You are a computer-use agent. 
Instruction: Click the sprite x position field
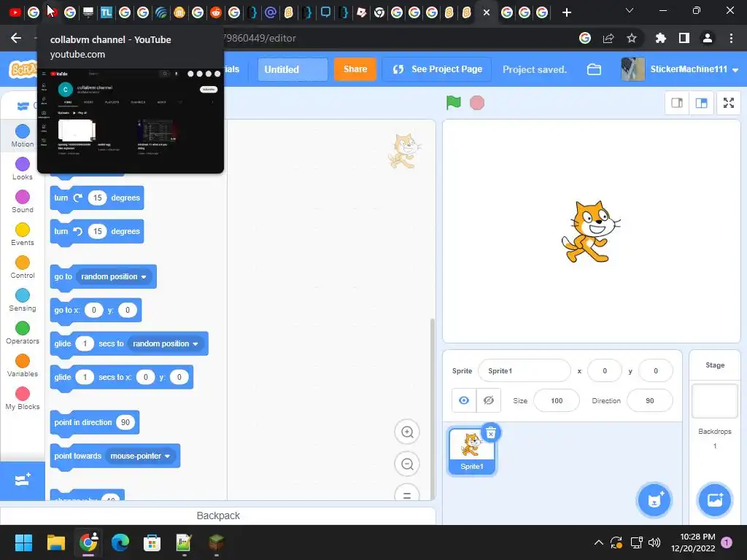point(605,371)
